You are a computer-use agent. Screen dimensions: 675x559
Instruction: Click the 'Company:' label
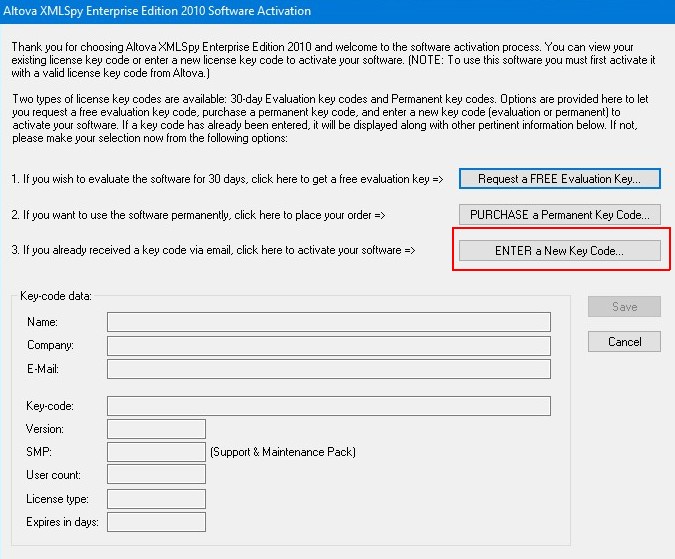tap(50, 346)
